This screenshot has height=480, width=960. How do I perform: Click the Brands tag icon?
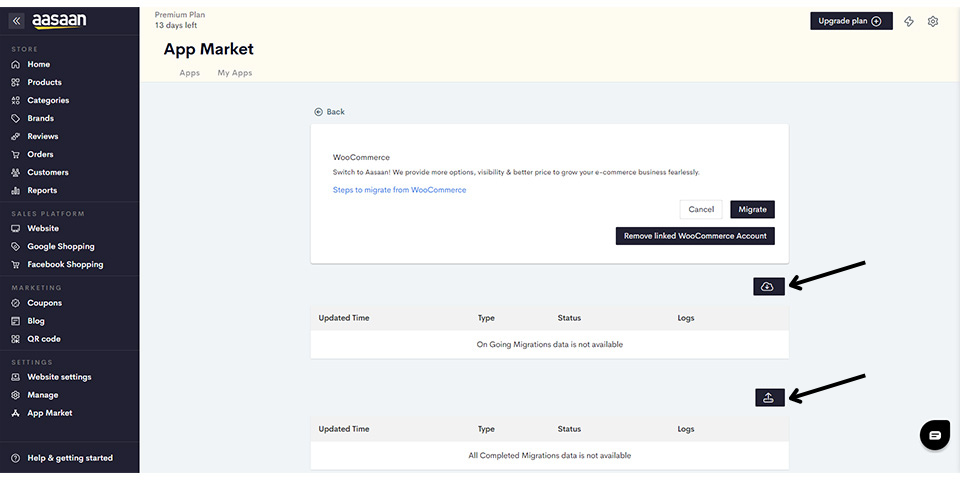click(16, 118)
